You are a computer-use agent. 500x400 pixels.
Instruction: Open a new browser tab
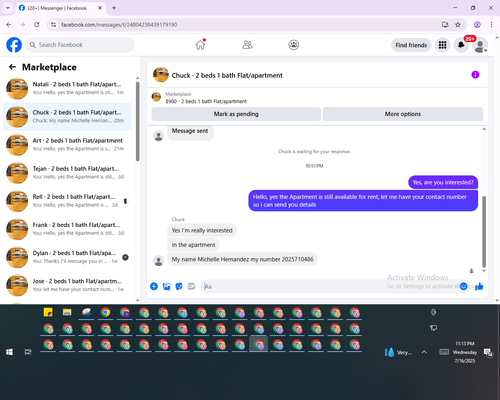coord(114,8)
